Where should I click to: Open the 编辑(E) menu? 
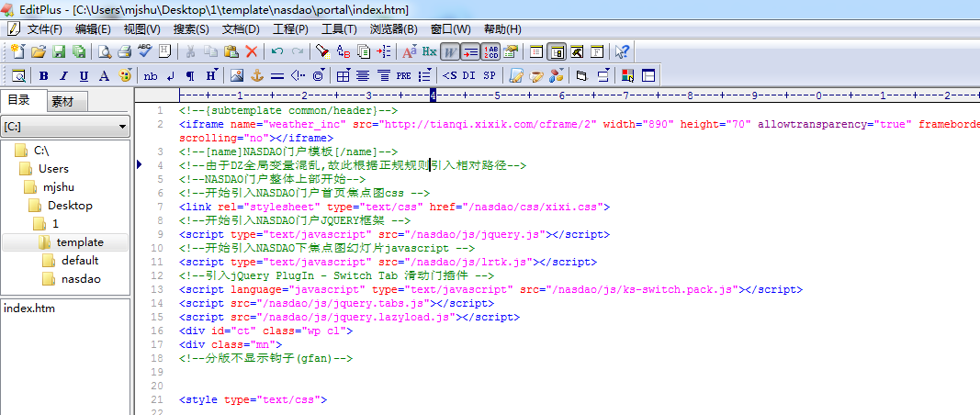click(x=93, y=28)
